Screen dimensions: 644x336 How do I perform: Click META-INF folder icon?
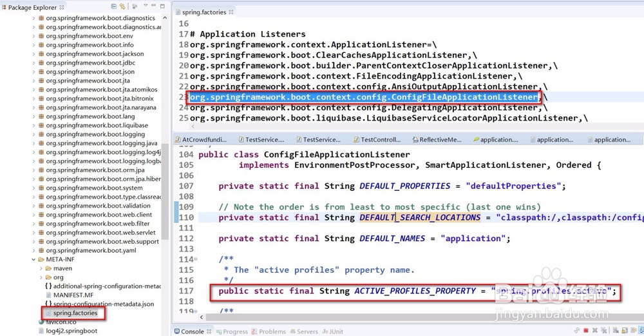41,259
